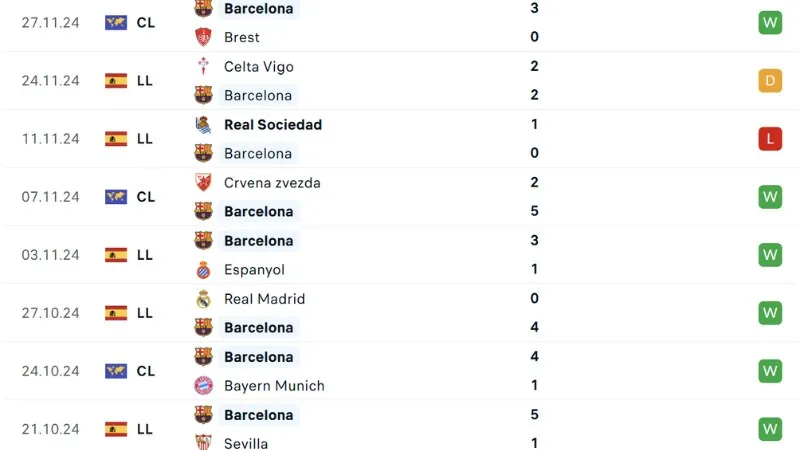This screenshot has width=800, height=450.
Task: Click the Celta Vigo club crest
Action: [203, 67]
